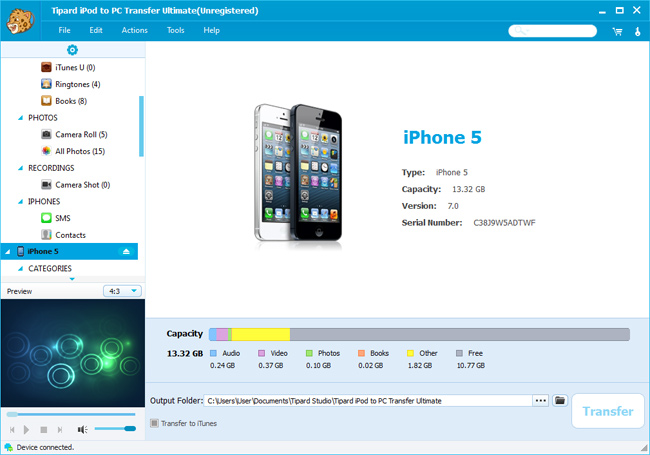Click the preview playback progress bar
Screen dimensions: 650x455
point(71,414)
